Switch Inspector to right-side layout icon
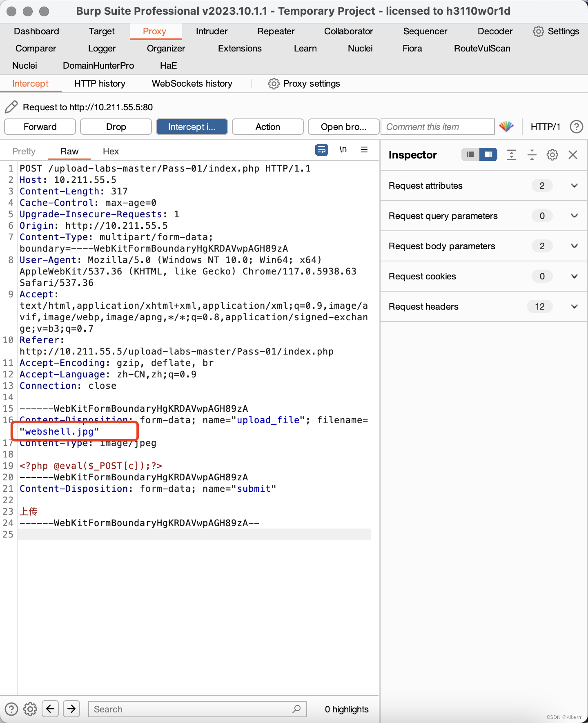The height and width of the screenshot is (723, 588). [488, 154]
